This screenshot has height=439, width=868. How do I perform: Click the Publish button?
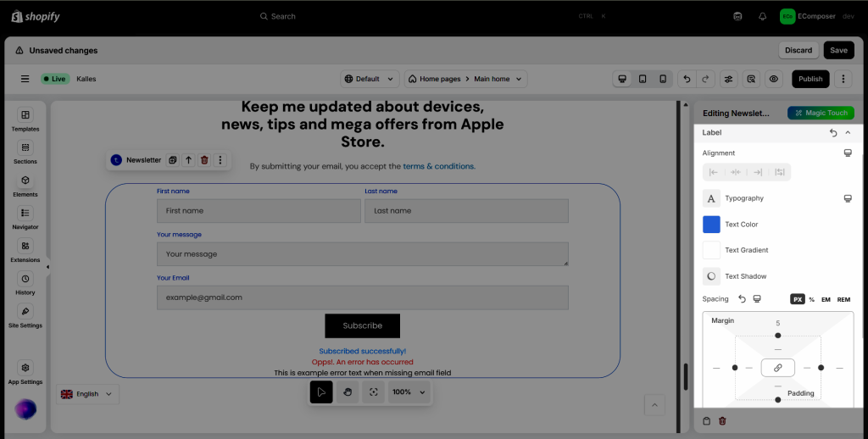click(x=810, y=79)
